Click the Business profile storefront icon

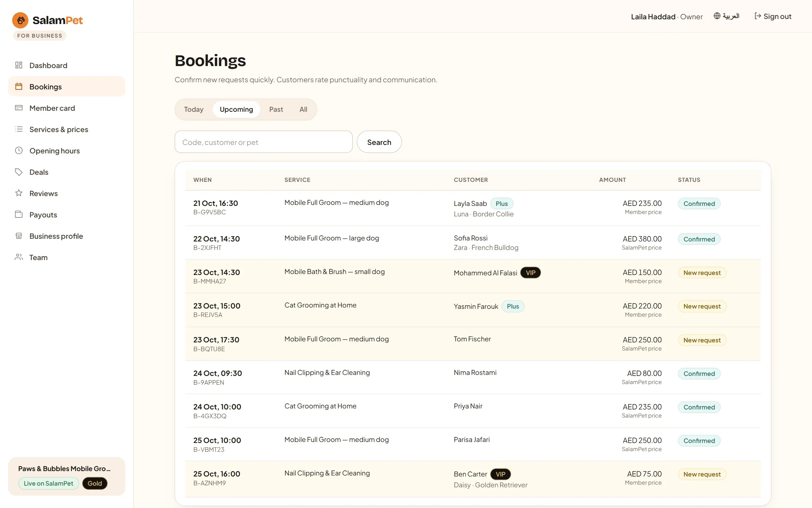pyautogui.click(x=19, y=236)
